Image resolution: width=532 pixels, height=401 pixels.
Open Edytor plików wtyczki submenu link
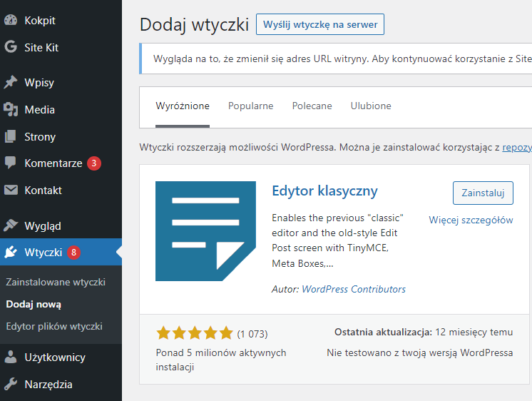pos(54,326)
